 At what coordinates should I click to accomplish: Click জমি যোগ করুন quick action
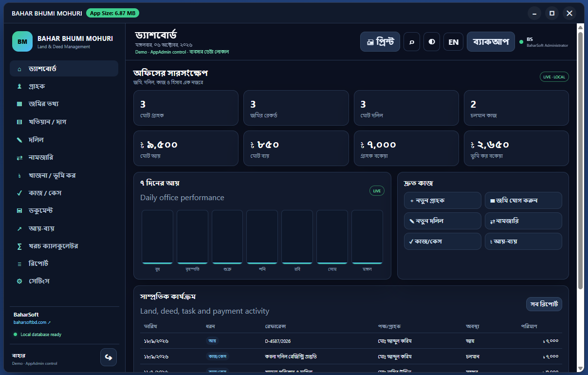(523, 200)
